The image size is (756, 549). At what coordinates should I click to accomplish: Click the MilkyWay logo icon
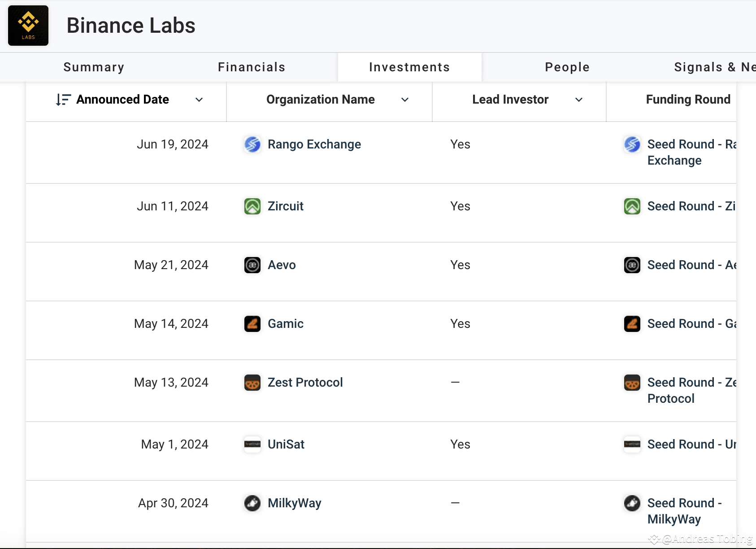(252, 503)
